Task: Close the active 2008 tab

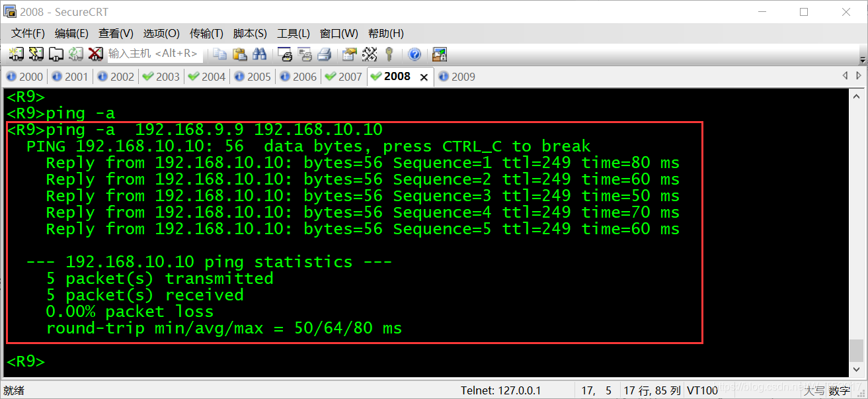Action: [x=424, y=77]
